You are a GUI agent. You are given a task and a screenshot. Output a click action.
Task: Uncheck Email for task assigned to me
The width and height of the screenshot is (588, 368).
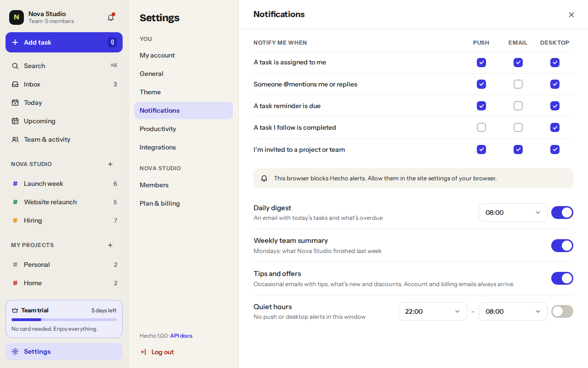[x=518, y=63]
